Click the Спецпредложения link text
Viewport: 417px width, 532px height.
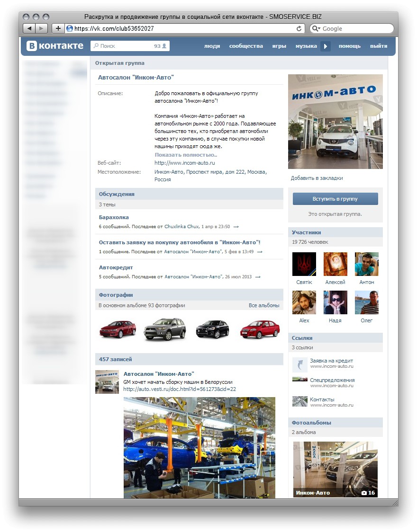point(332,380)
